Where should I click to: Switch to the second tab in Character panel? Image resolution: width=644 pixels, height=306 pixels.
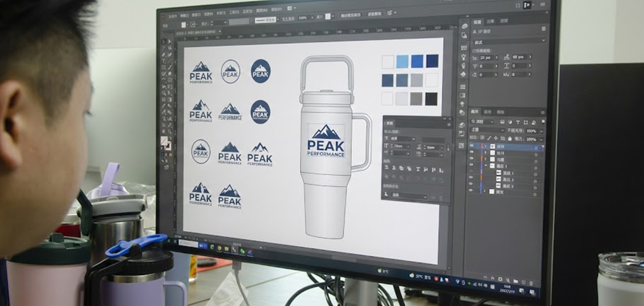(x=490, y=21)
